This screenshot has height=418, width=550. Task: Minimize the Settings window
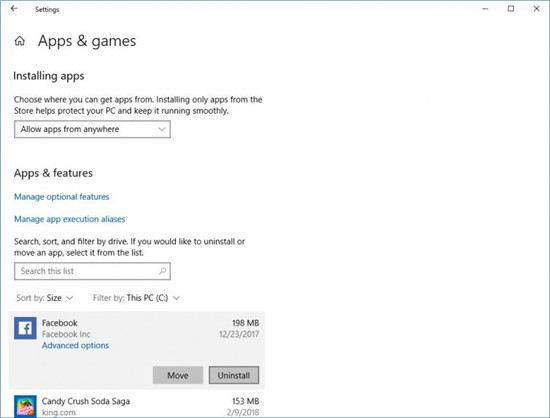pos(485,9)
